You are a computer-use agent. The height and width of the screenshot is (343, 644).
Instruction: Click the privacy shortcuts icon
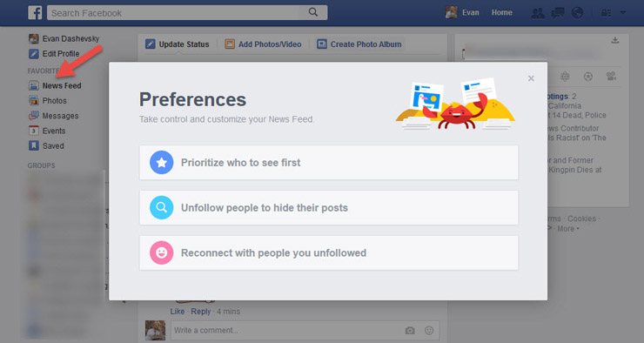pos(606,13)
